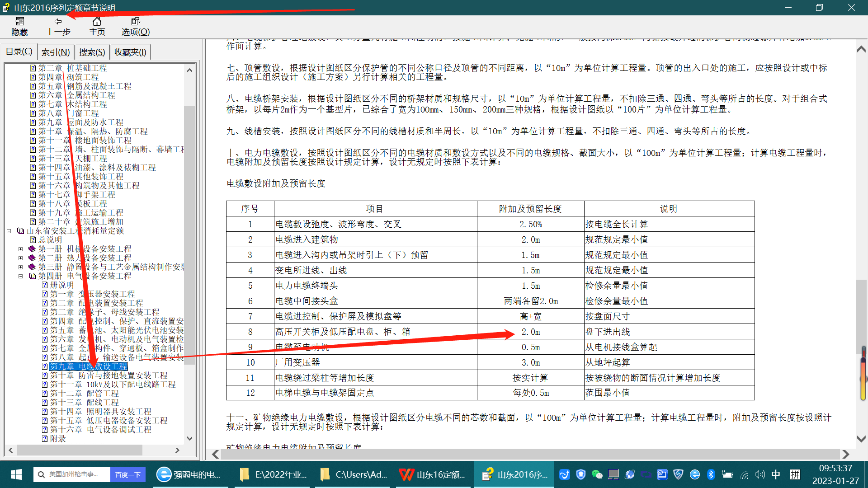Switch to 索引(N) tab
868x488 pixels.
coord(55,52)
